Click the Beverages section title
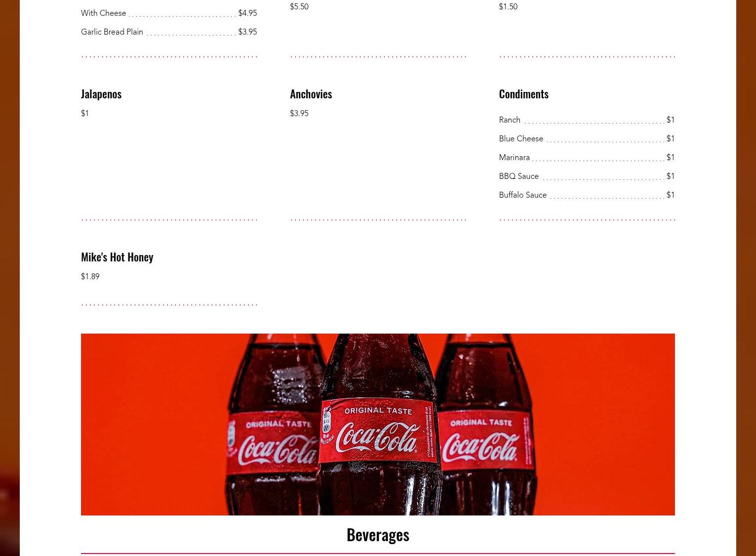The height and width of the screenshot is (556, 756). click(x=378, y=535)
